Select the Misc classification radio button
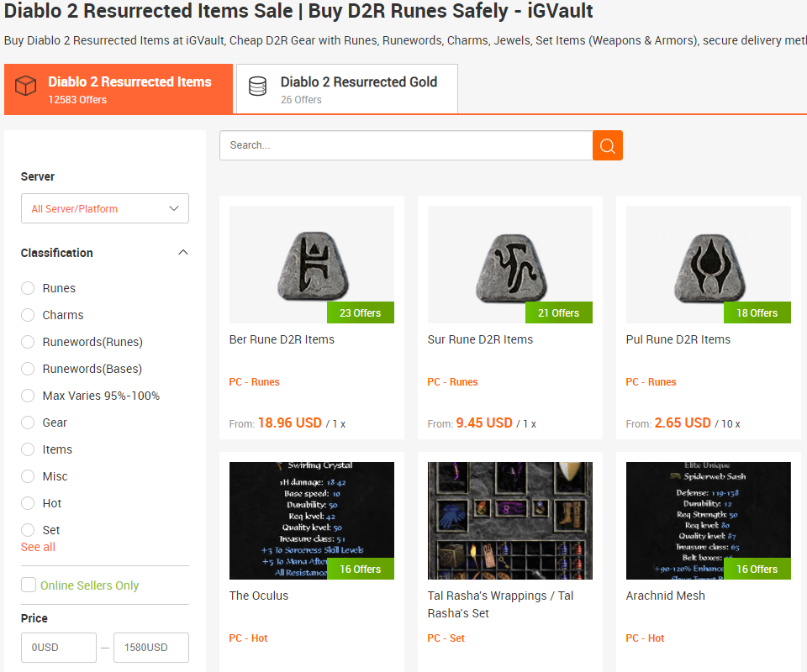Screen dimensions: 807x672 (28, 476)
